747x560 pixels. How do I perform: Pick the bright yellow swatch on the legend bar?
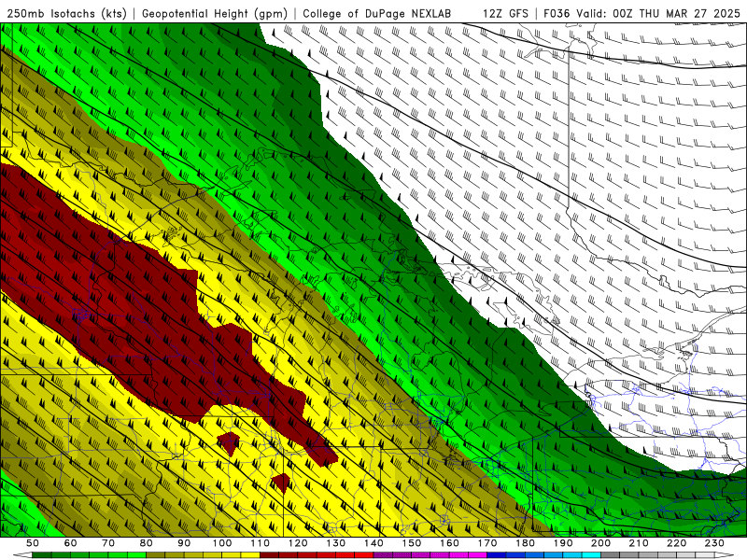tap(250, 555)
